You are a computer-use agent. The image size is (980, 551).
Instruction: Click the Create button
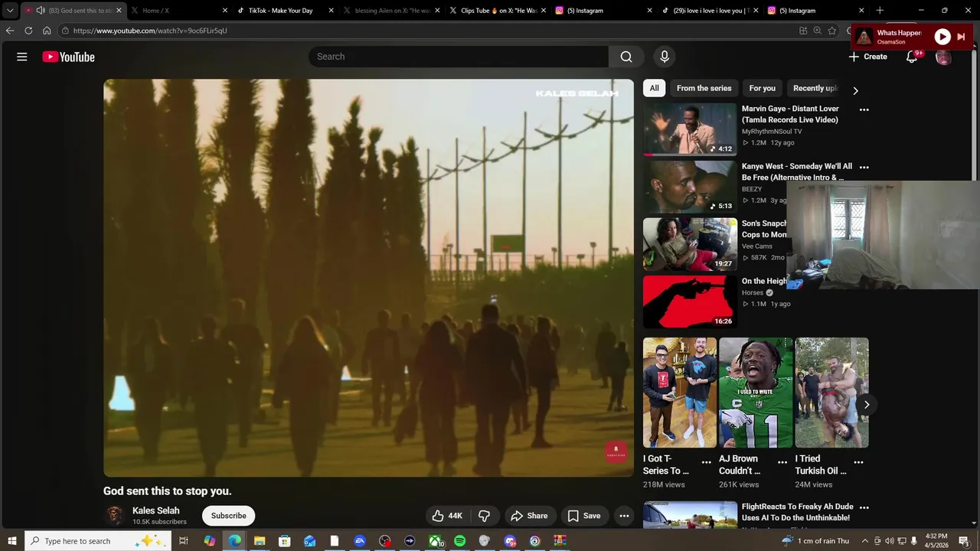click(x=867, y=57)
